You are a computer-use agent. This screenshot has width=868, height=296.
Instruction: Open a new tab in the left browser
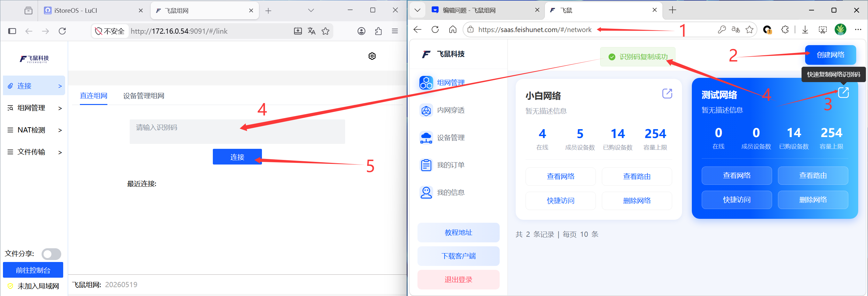[x=268, y=11]
